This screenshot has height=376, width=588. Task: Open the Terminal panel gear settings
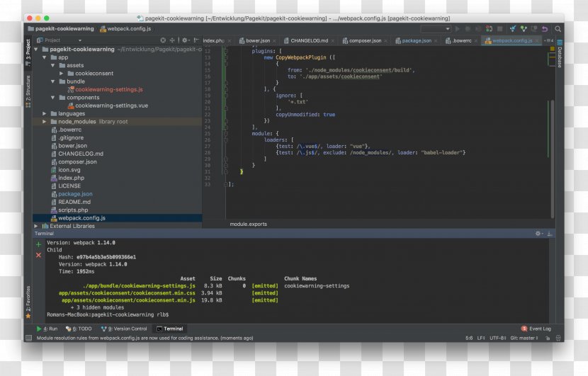click(x=538, y=234)
